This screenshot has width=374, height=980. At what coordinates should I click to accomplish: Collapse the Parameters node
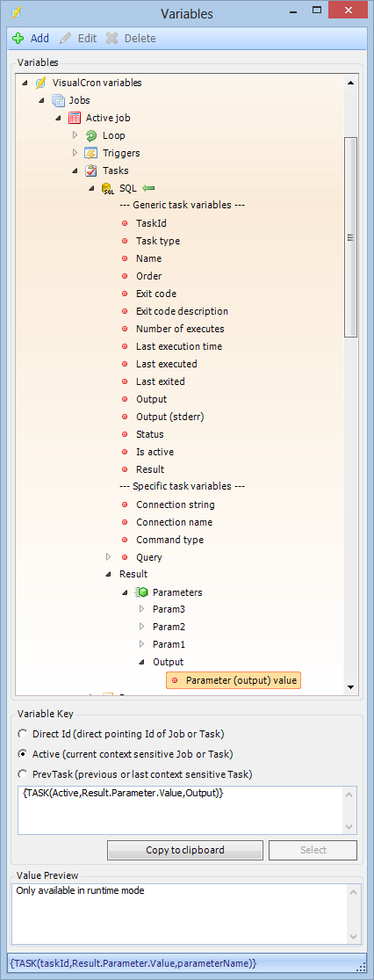pos(126,592)
